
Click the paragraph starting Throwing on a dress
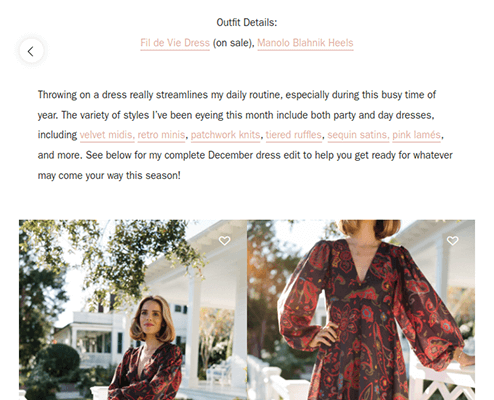point(245,135)
